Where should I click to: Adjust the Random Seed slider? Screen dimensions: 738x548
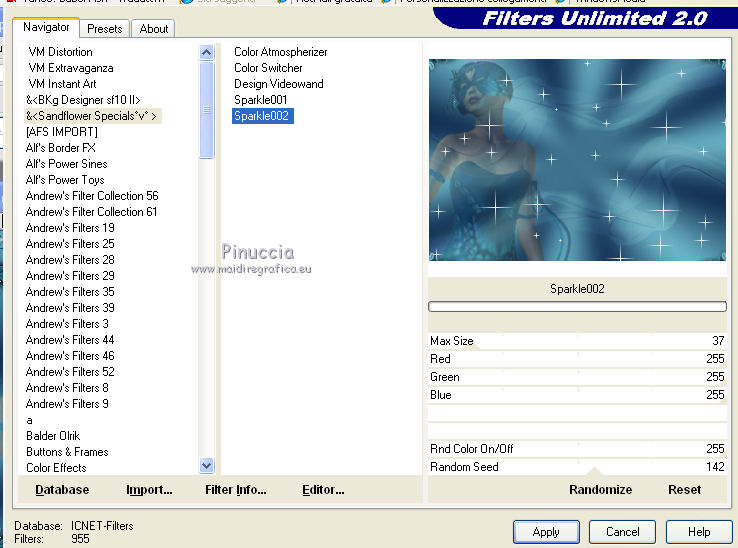tap(577, 467)
